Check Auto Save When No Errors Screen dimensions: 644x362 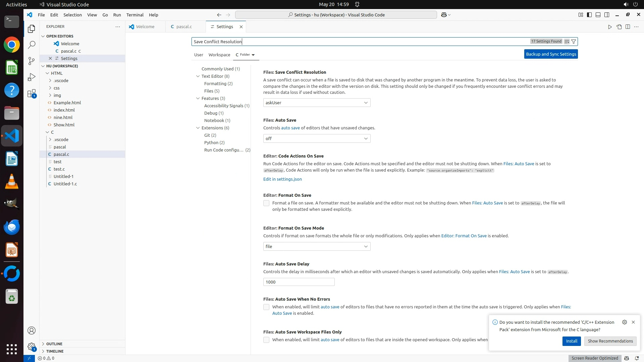tap(266, 307)
